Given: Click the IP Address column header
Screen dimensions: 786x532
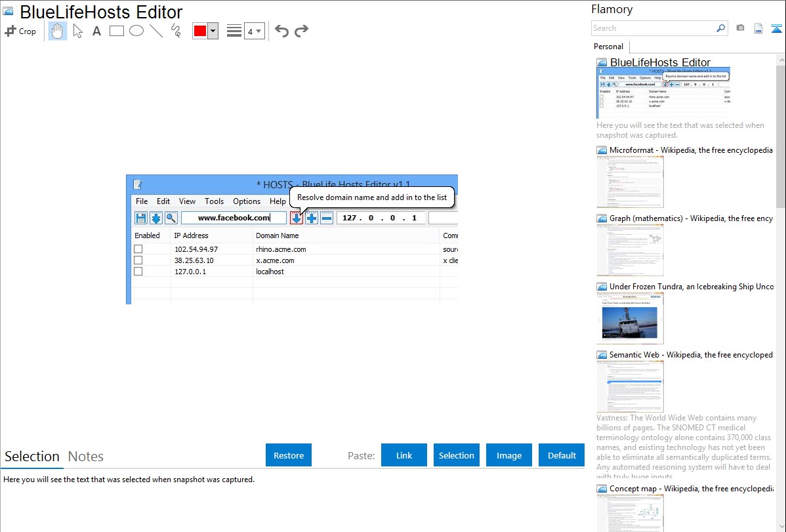Looking at the screenshot, I should tap(191, 235).
